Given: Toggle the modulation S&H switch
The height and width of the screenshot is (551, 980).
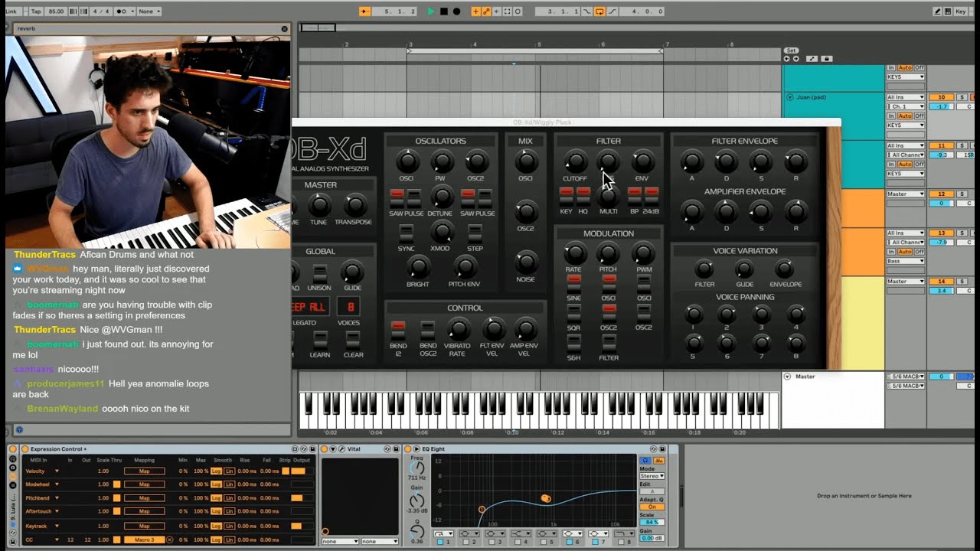Looking at the screenshot, I should 573,342.
